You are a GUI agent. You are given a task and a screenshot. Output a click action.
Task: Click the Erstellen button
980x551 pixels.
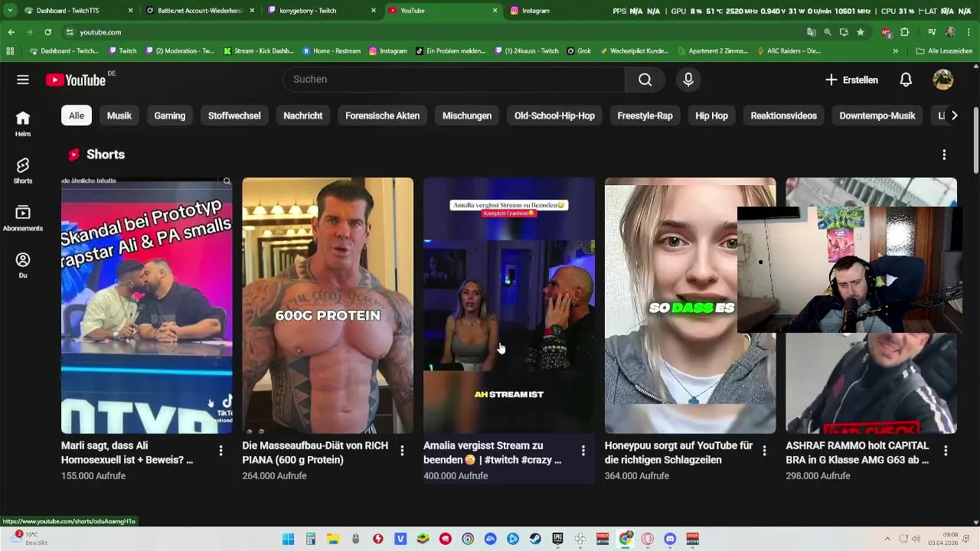coord(851,80)
